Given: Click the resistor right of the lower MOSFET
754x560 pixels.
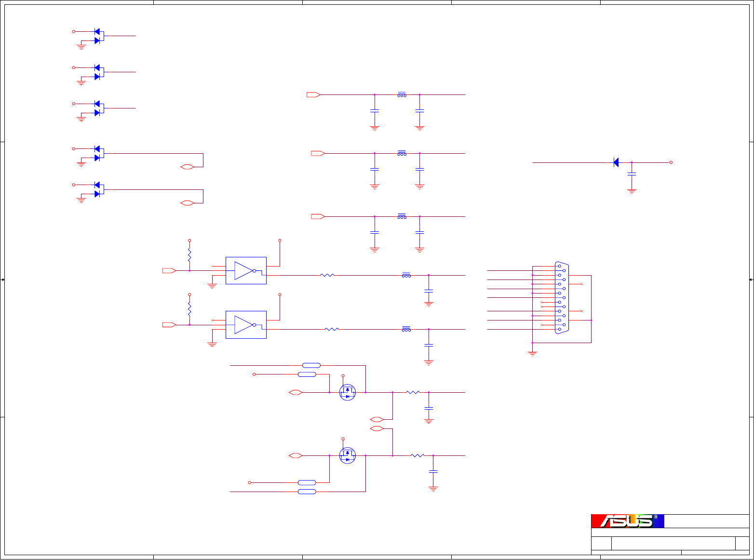Looking at the screenshot, I should coord(417,455).
